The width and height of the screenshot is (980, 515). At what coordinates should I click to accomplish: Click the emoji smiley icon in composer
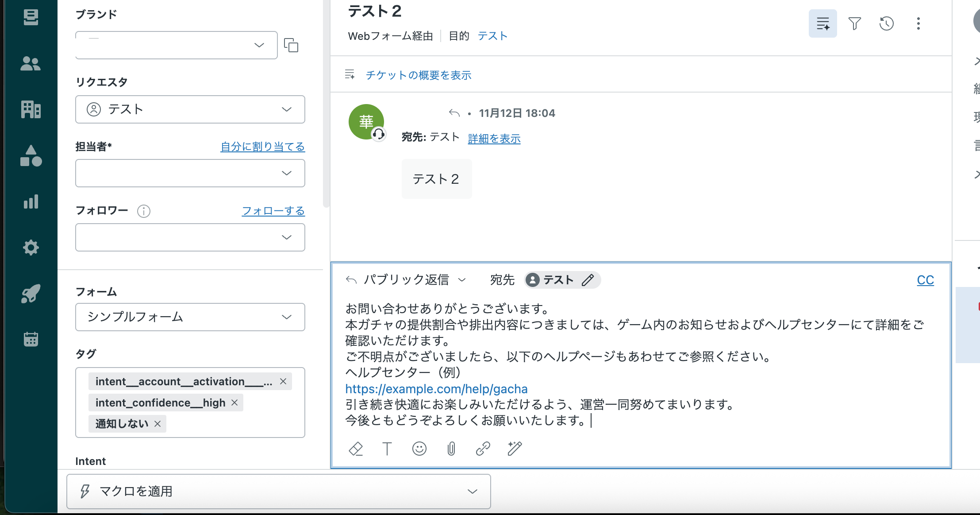pos(419,449)
